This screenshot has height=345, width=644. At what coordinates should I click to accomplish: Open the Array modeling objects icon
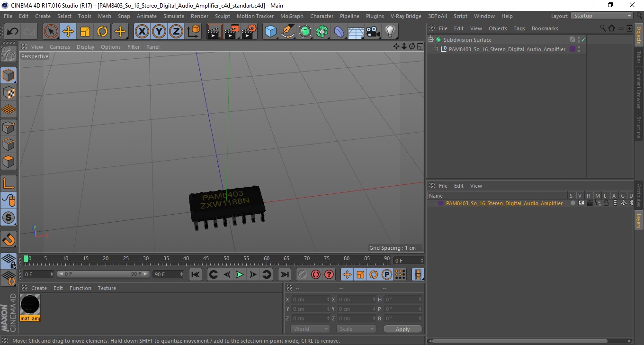(x=322, y=32)
